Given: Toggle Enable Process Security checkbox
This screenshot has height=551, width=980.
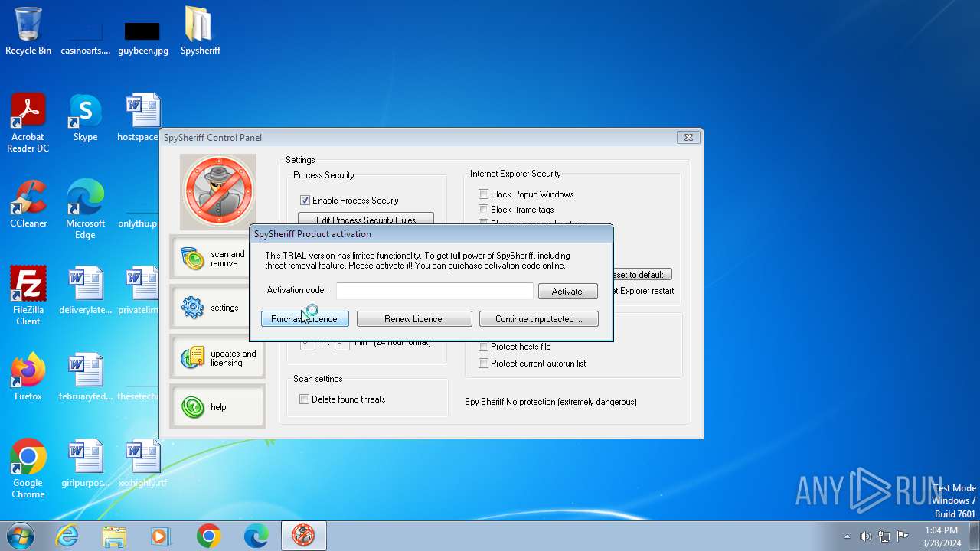Looking at the screenshot, I should (x=305, y=201).
